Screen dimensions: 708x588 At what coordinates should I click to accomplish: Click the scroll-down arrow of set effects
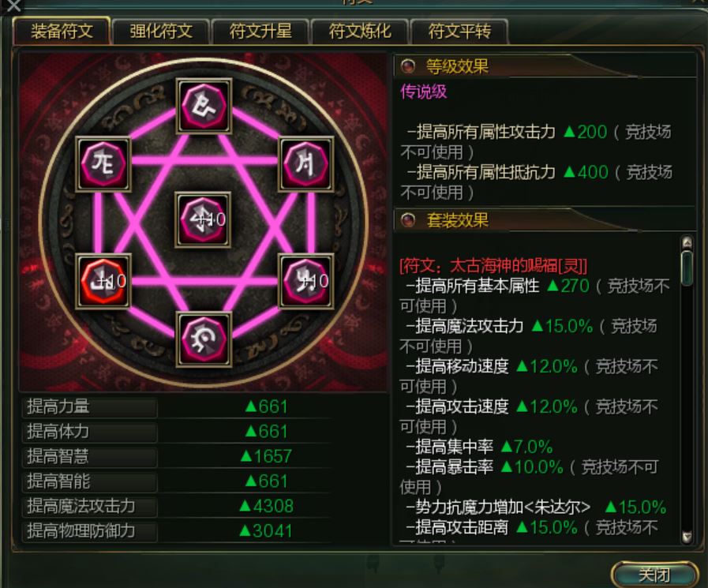click(x=687, y=537)
